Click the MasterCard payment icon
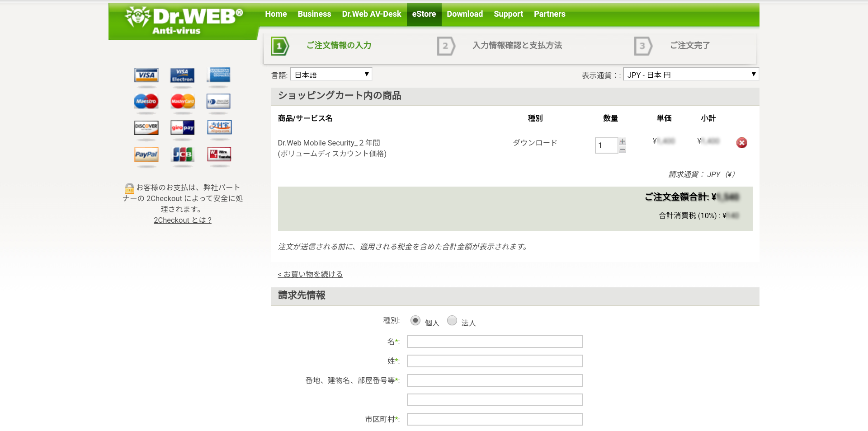Screen dimensions: 868x431 [x=182, y=101]
